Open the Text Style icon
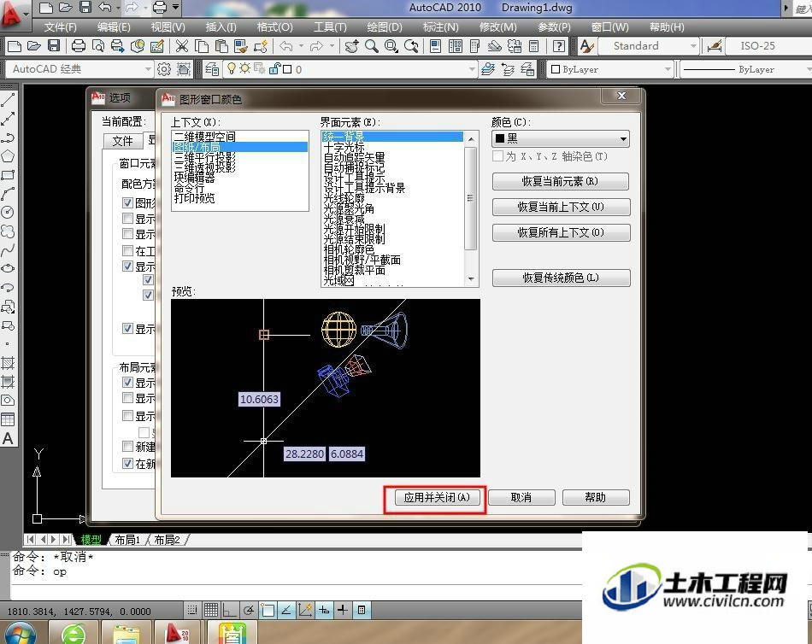This screenshot has height=644, width=812. pyautogui.click(x=586, y=46)
